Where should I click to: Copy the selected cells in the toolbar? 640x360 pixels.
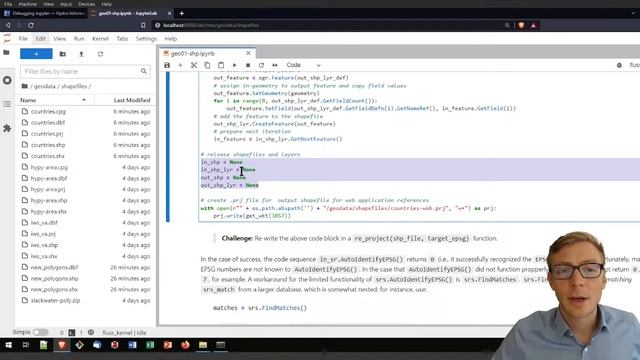(x=207, y=65)
